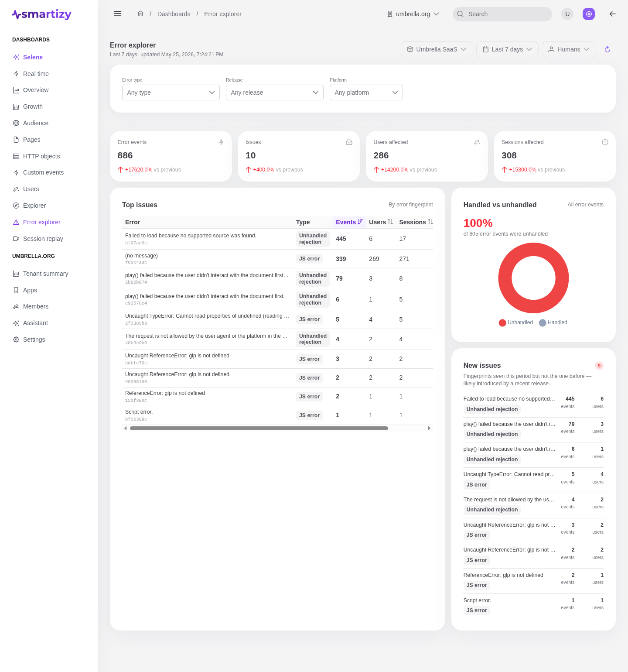Click the Growth bar chart icon
628x672 pixels.
16,106
